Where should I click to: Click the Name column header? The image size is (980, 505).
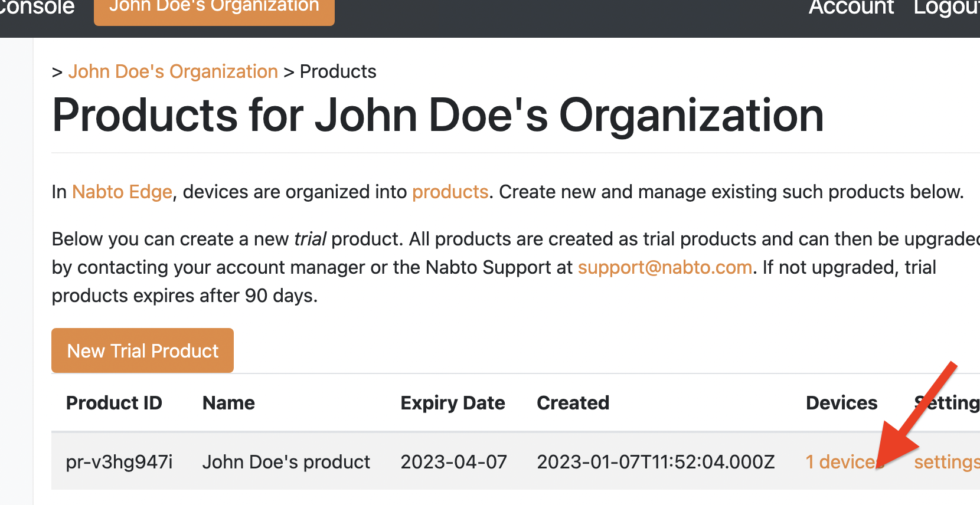click(x=228, y=403)
